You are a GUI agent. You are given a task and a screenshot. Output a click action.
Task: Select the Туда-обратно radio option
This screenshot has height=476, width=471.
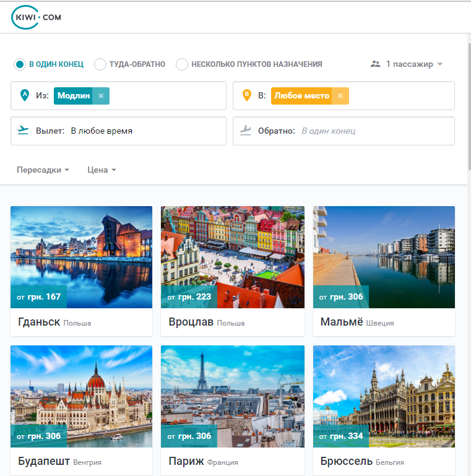click(100, 64)
